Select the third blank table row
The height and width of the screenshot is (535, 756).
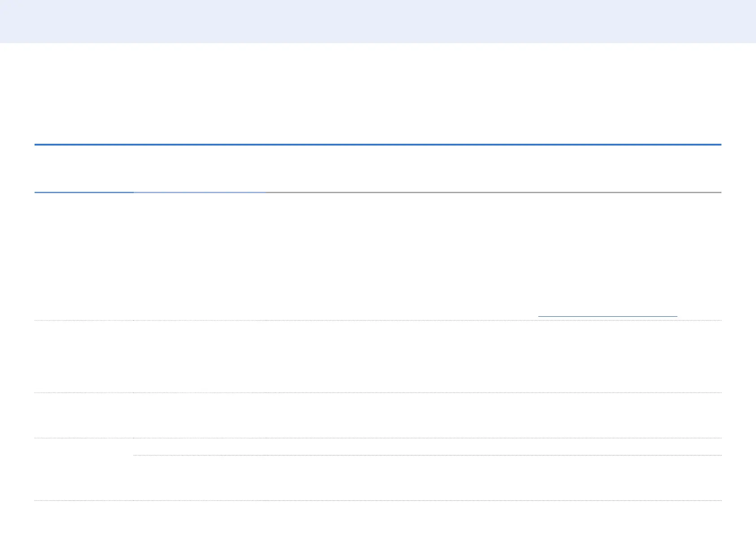pos(378,416)
